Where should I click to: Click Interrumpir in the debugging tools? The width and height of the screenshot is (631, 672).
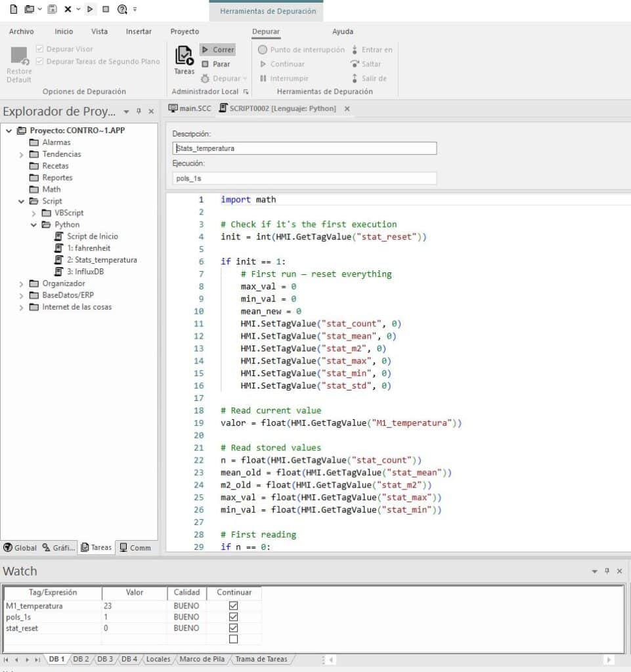pos(284,79)
